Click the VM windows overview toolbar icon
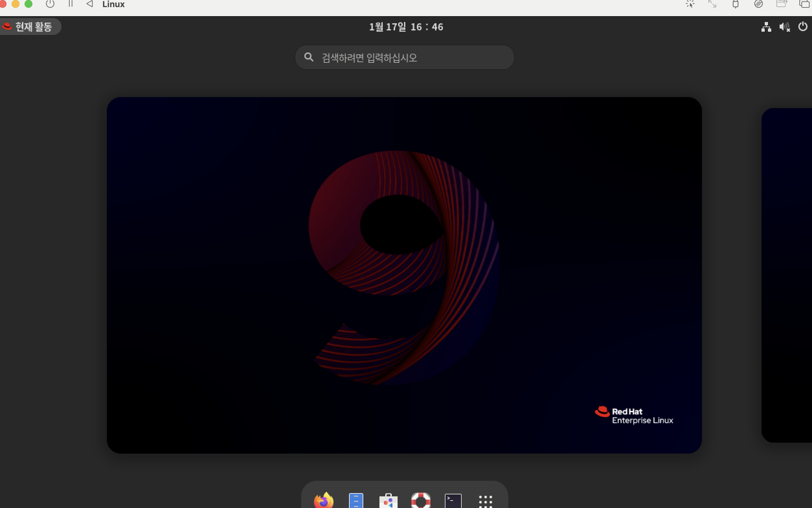Image resolution: width=812 pixels, height=508 pixels. pos(804,4)
